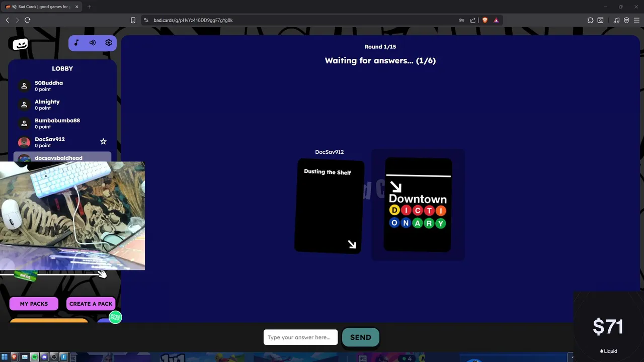
Task: Open OBS from the taskbar
Action: click(x=54, y=357)
